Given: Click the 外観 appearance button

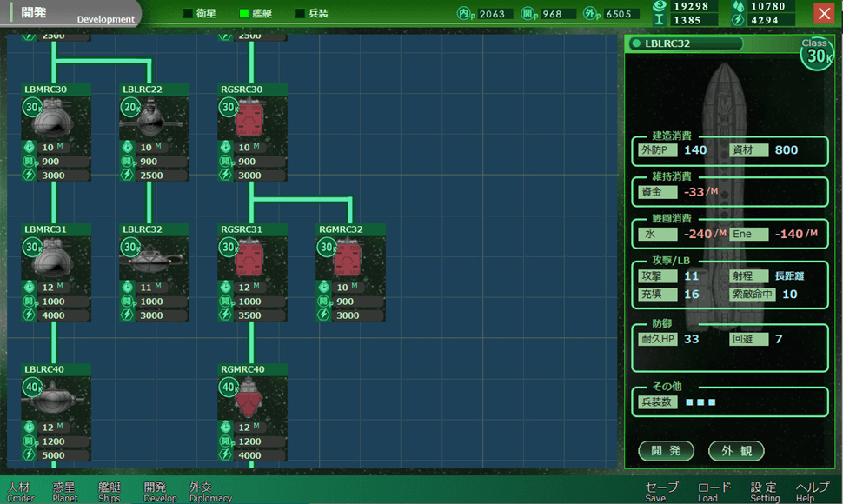Looking at the screenshot, I should [x=737, y=451].
